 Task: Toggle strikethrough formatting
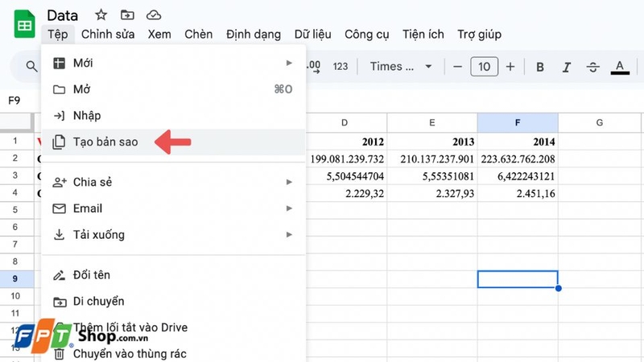593,67
